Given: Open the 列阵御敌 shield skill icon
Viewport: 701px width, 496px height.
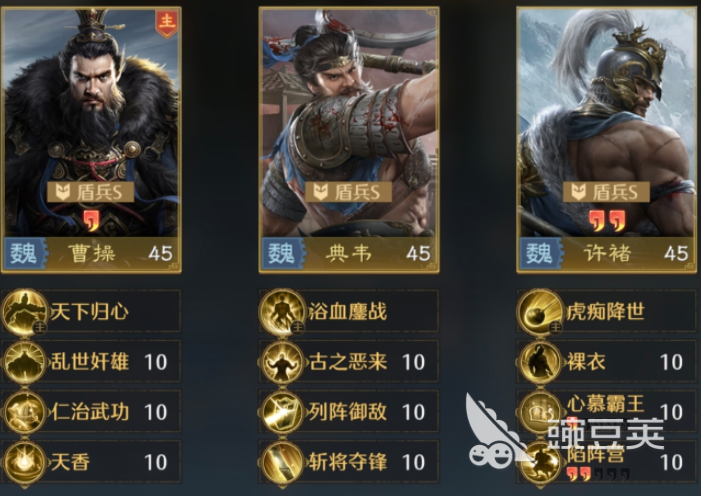Looking at the screenshot, I should click(x=282, y=412).
